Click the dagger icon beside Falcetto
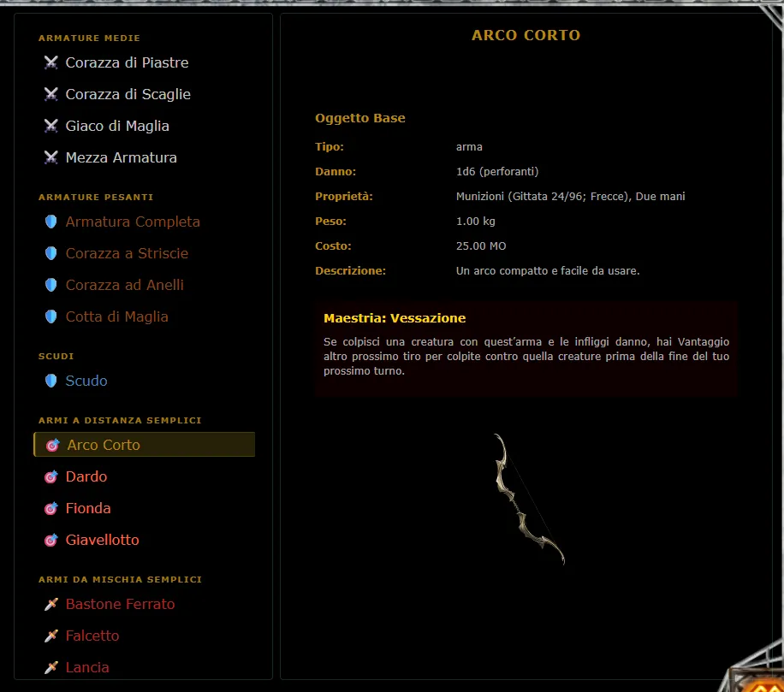The image size is (784, 692). [x=51, y=636]
